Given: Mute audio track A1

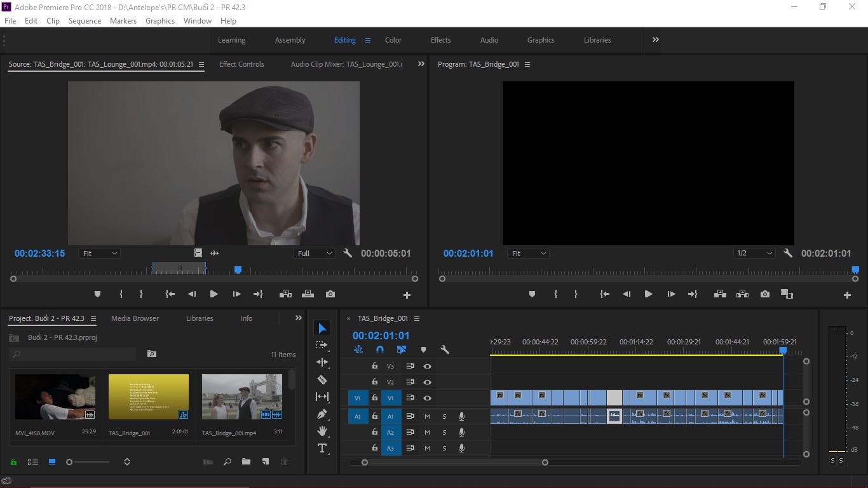Looking at the screenshot, I should pyautogui.click(x=427, y=416).
